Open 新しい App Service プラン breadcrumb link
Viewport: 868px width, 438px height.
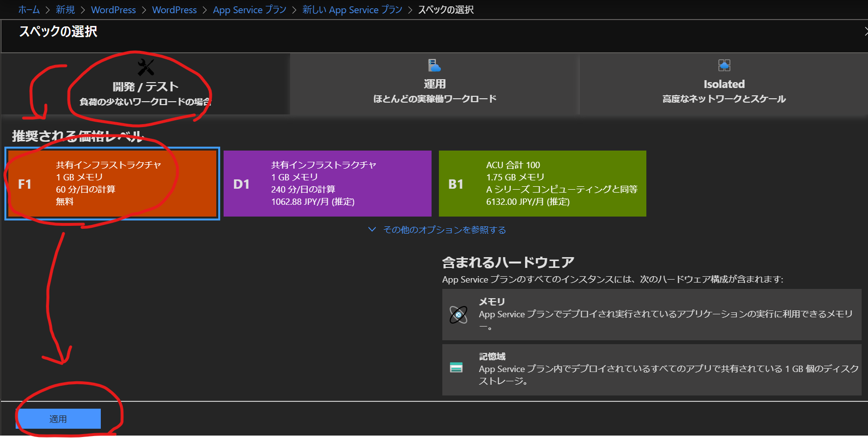(x=352, y=10)
